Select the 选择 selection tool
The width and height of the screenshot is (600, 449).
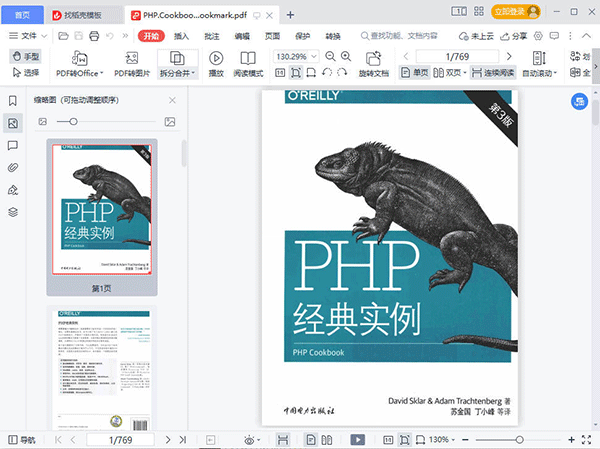click(26, 72)
